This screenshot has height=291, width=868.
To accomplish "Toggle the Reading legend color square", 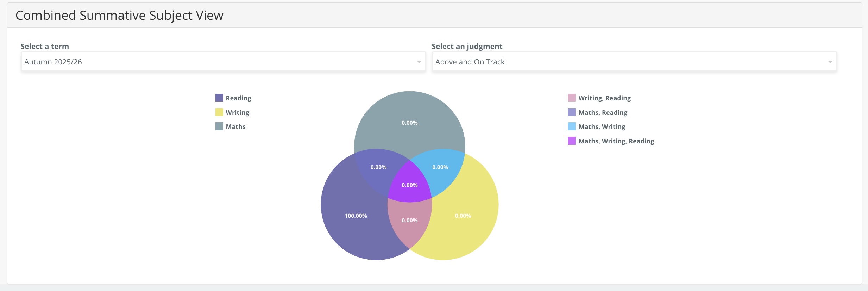I will 219,98.
